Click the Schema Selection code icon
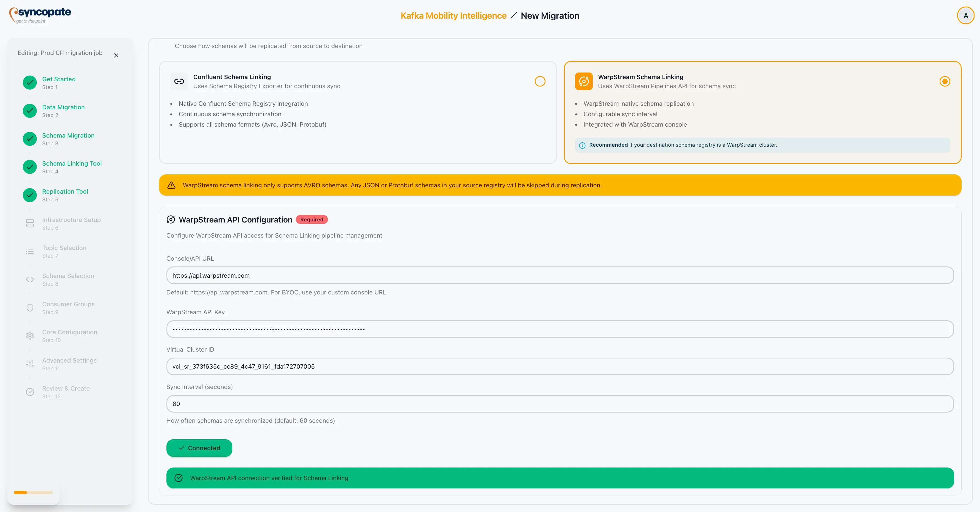The height and width of the screenshot is (512, 980). 30,279
